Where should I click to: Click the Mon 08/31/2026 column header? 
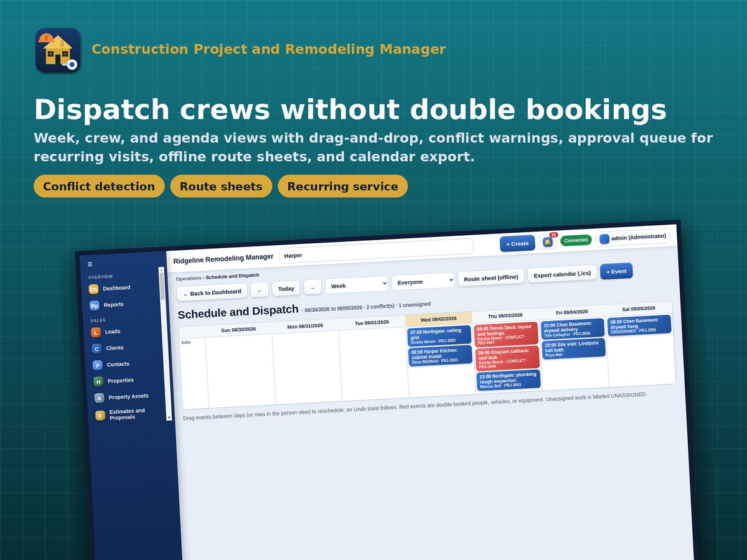pos(305,326)
